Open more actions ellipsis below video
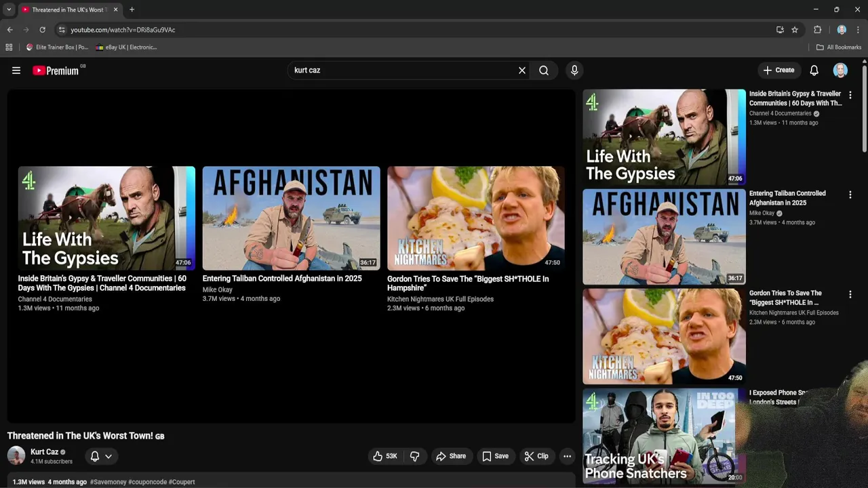This screenshot has width=868, height=488. pos(568,456)
